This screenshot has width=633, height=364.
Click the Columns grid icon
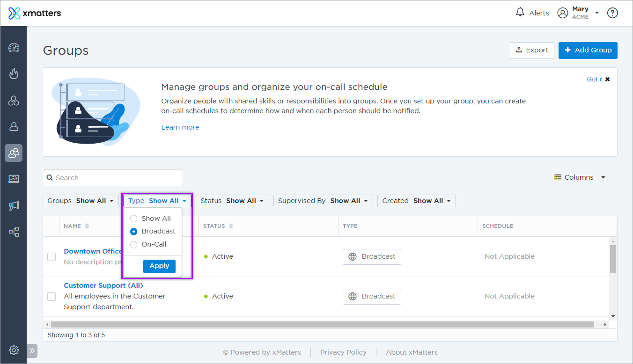[558, 177]
